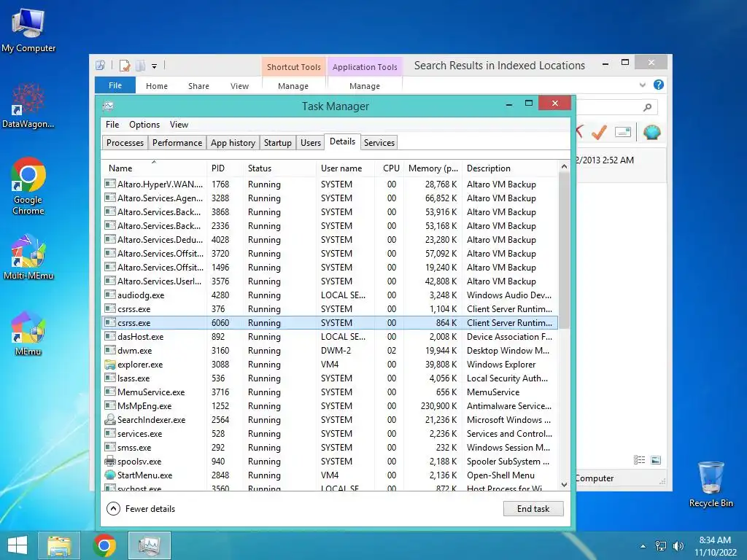Select the Shortcut Tools Manage tab
This screenshot has width=747, height=560.
pos(293,86)
